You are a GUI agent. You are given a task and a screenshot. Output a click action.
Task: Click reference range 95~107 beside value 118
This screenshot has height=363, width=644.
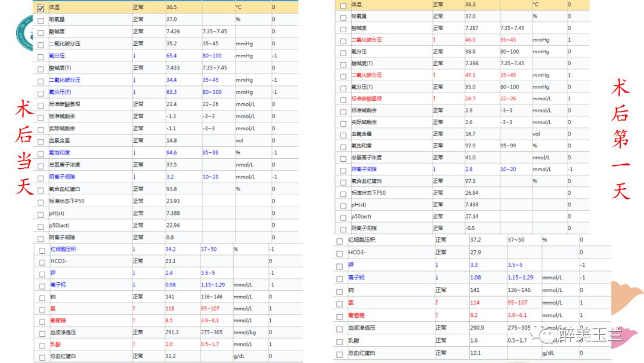click(x=210, y=308)
